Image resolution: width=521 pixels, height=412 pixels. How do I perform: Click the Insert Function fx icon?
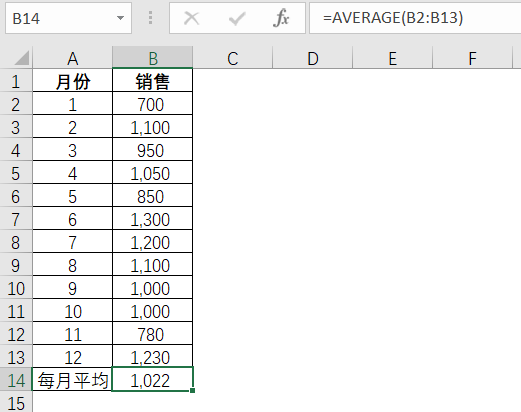[x=281, y=18]
